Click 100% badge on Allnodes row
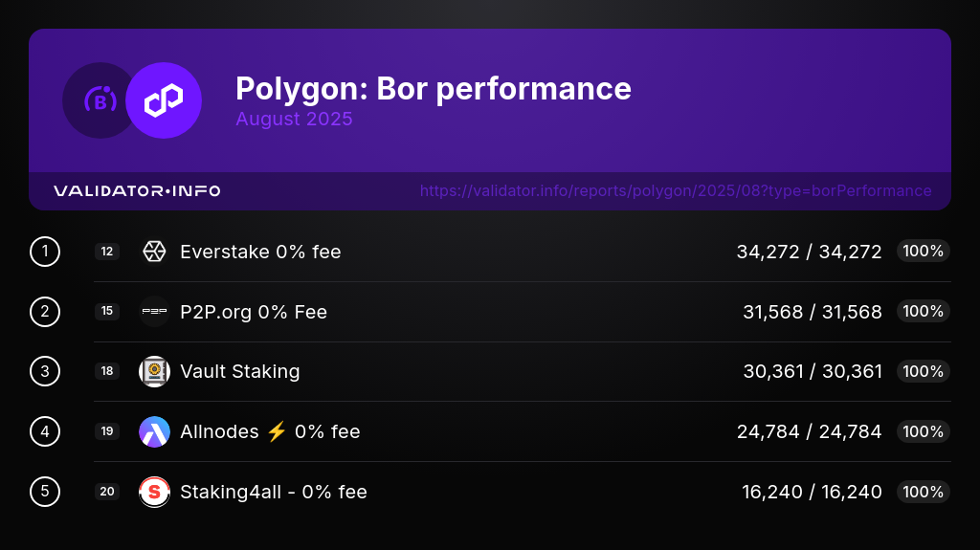 tap(923, 431)
